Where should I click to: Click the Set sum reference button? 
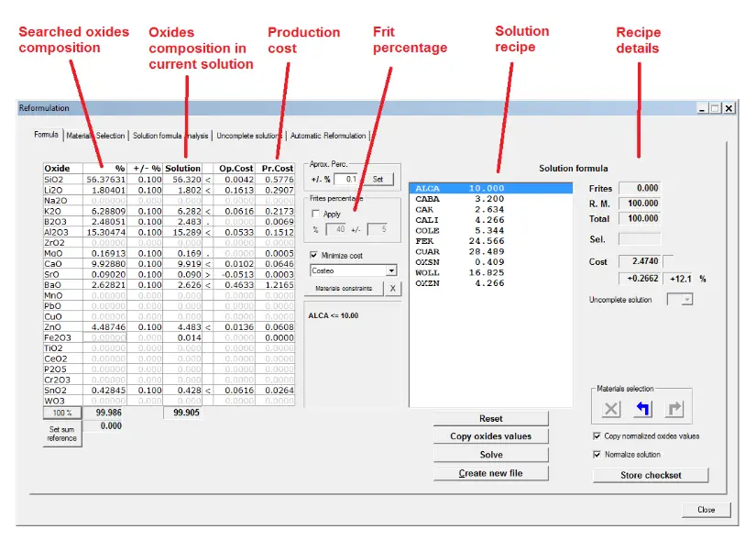[x=62, y=435]
